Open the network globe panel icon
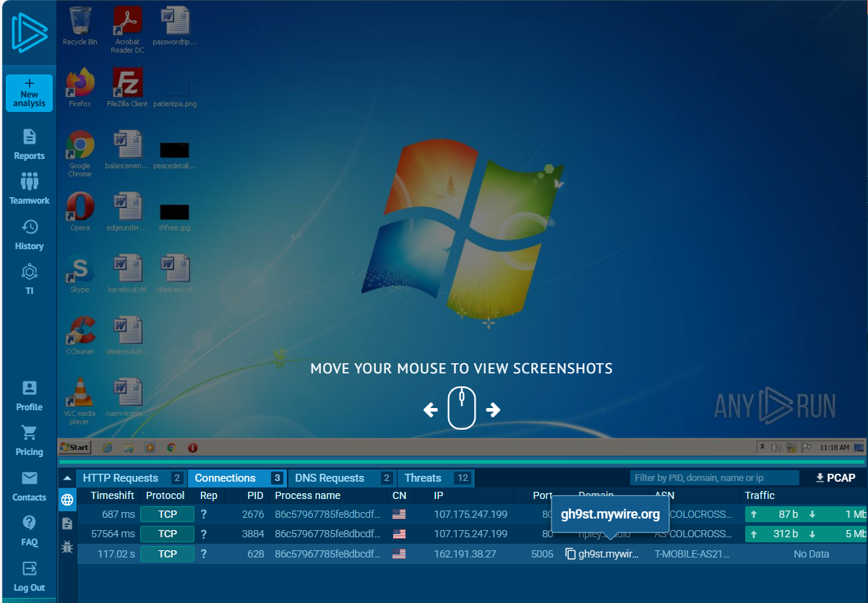 click(67, 500)
